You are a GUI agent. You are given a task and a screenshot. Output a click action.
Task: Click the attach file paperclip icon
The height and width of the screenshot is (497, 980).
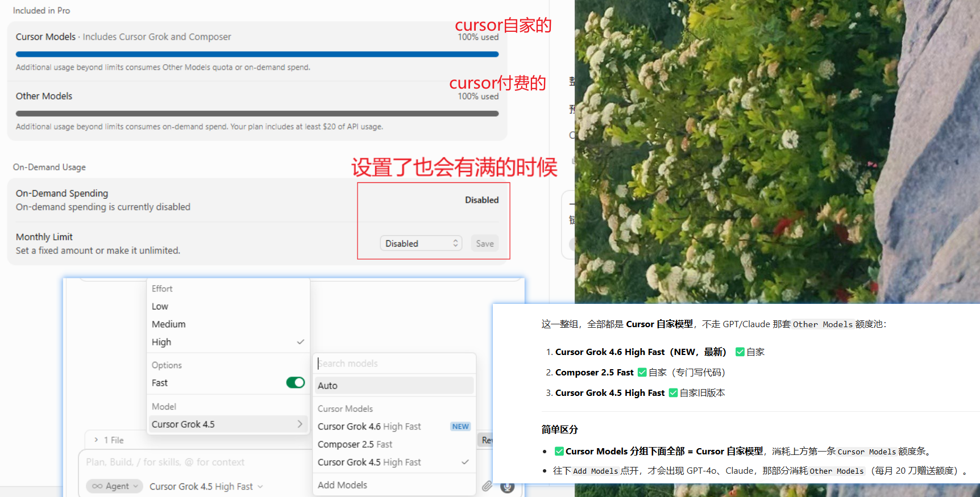point(487,486)
